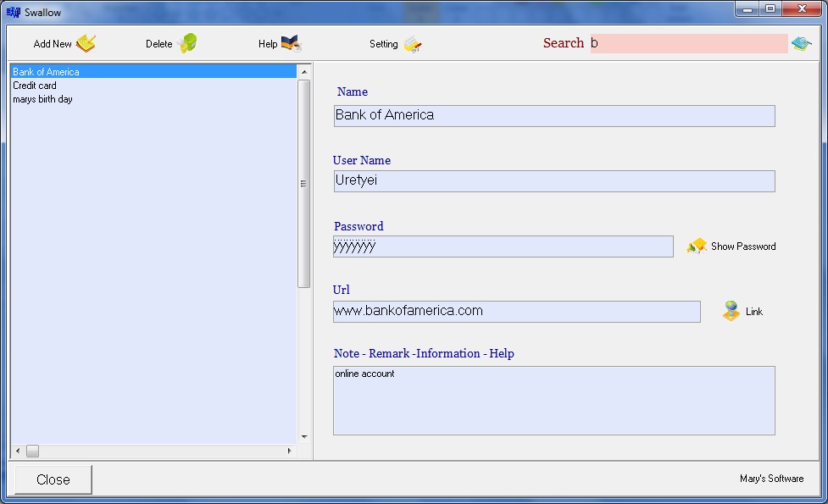
Task: Click in the Search input field
Action: tap(688, 43)
